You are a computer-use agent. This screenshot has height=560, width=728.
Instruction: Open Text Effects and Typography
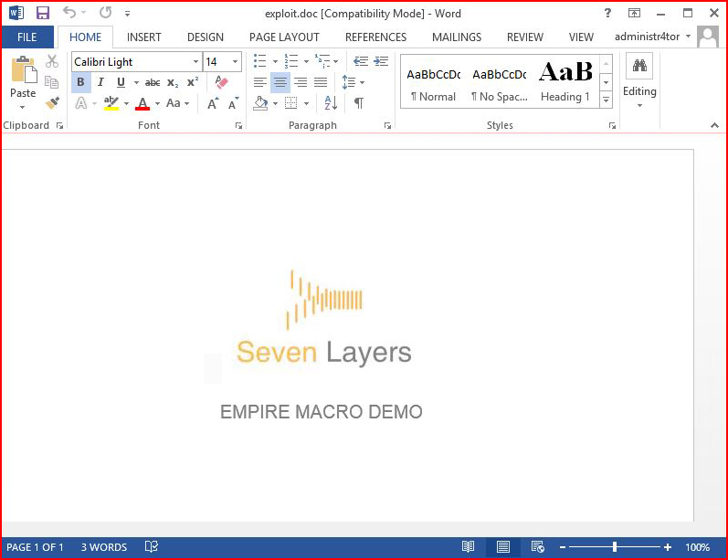tap(81, 103)
